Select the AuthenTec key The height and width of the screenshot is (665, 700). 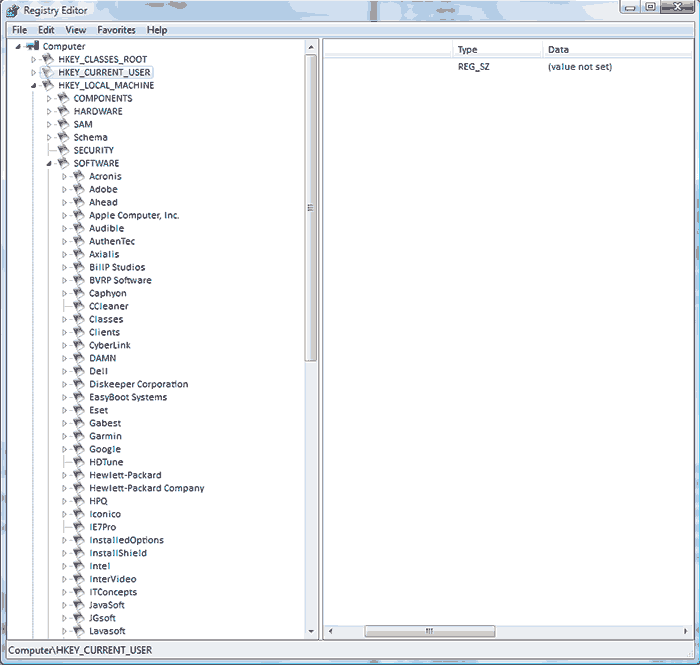click(112, 241)
